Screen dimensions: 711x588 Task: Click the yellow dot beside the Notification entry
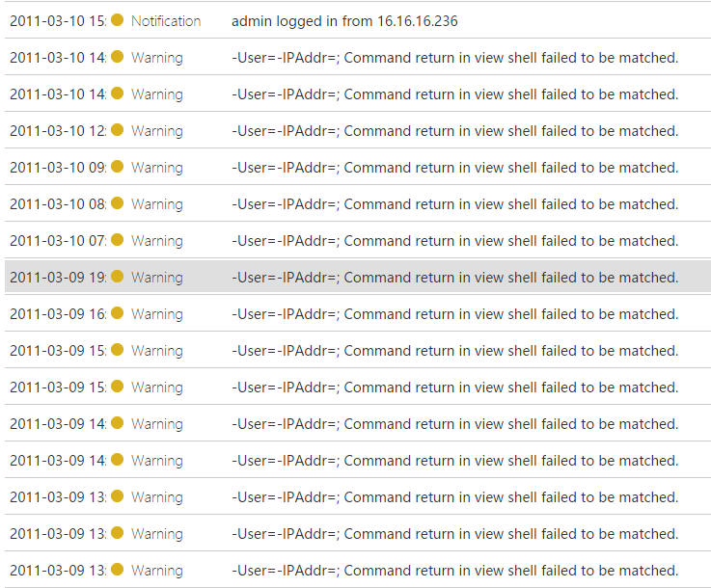(x=117, y=20)
